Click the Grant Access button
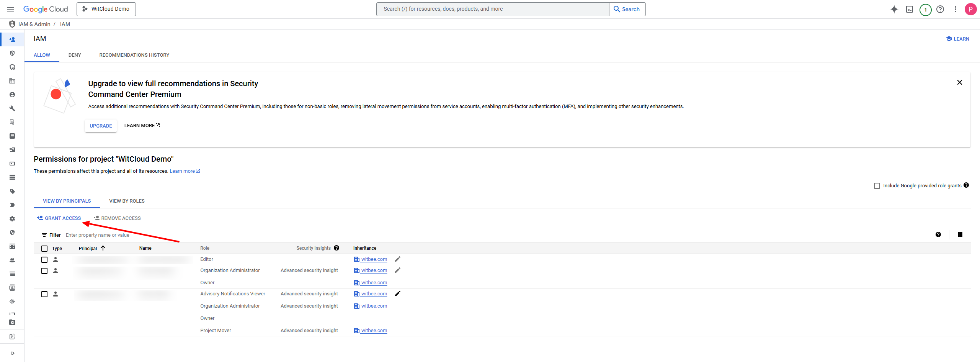 (x=59, y=218)
